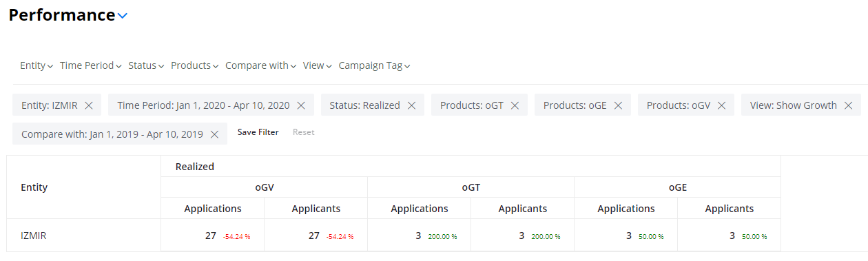Remove the Entity: IZMIR filter chip
Screen dimensions: 868x261
(x=89, y=105)
